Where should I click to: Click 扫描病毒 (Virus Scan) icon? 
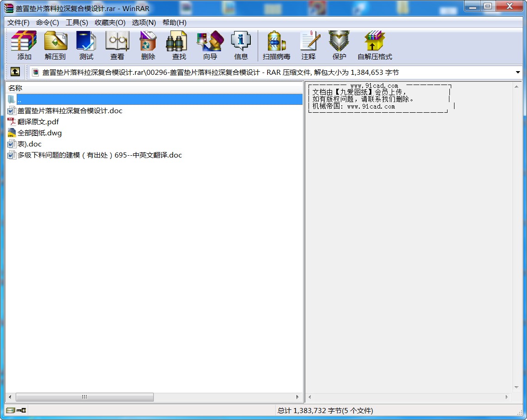click(x=276, y=45)
